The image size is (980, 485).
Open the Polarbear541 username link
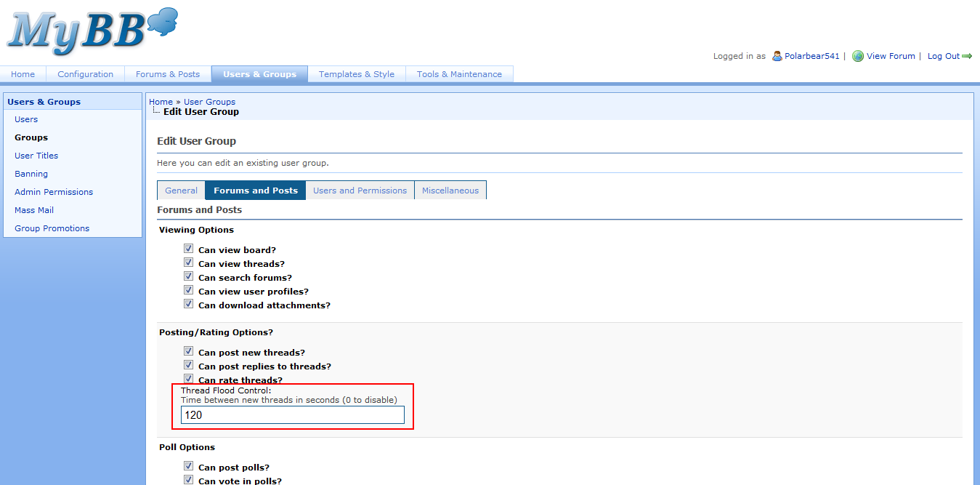tap(811, 56)
